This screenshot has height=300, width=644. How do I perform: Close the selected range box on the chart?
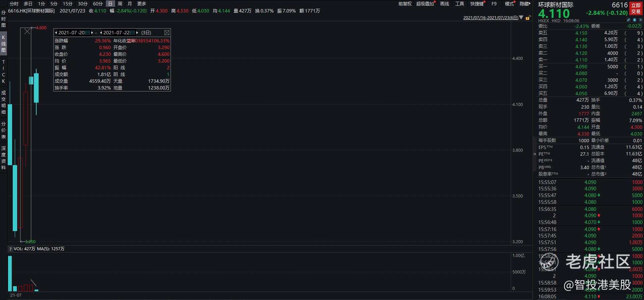pyautogui.click(x=27, y=31)
